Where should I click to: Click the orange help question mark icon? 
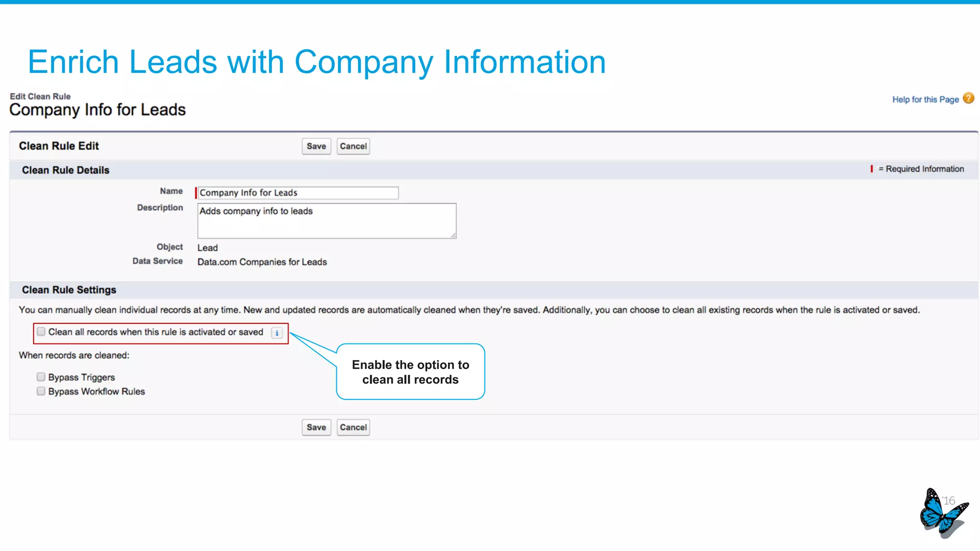tap(969, 98)
